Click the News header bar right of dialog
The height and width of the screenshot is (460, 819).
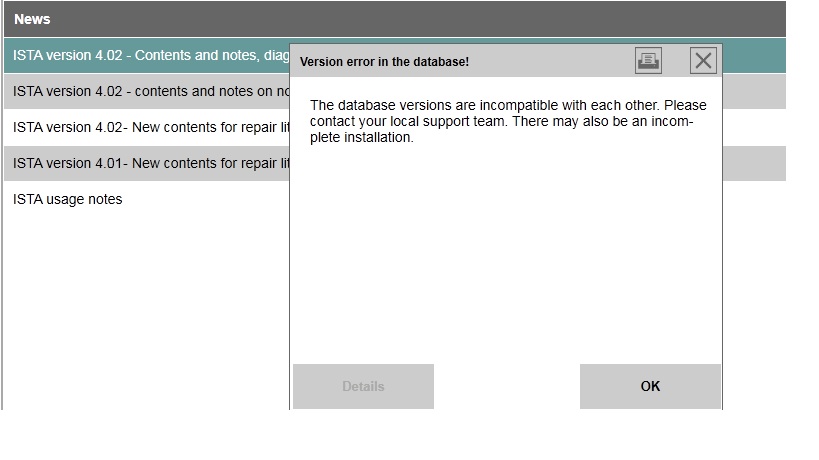(754, 19)
